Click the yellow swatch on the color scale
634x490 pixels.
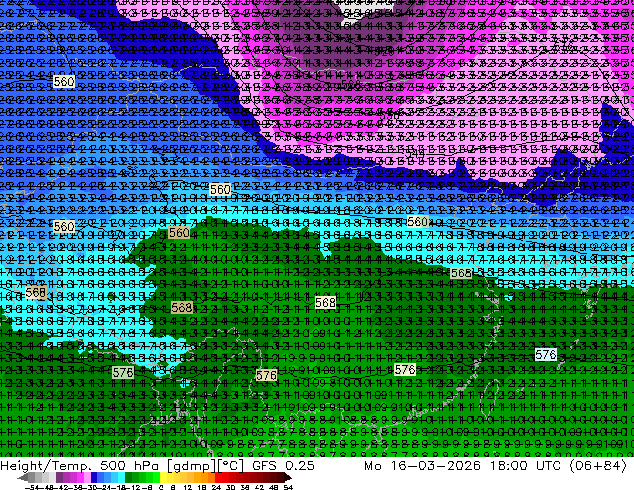(x=163, y=478)
